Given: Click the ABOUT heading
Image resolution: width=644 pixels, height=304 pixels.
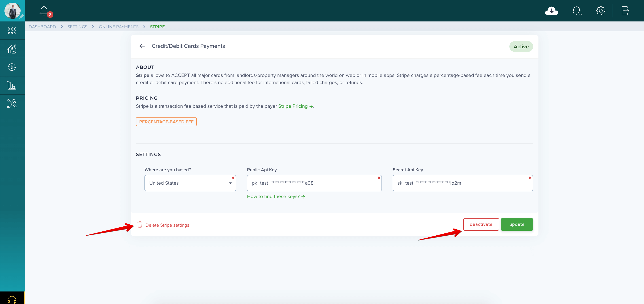Looking at the screenshot, I should tap(145, 67).
